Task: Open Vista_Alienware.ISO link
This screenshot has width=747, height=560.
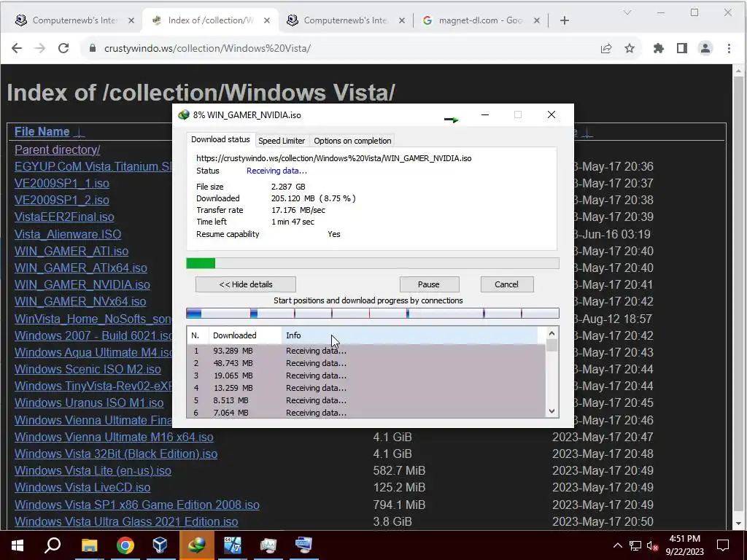Action: (x=68, y=234)
